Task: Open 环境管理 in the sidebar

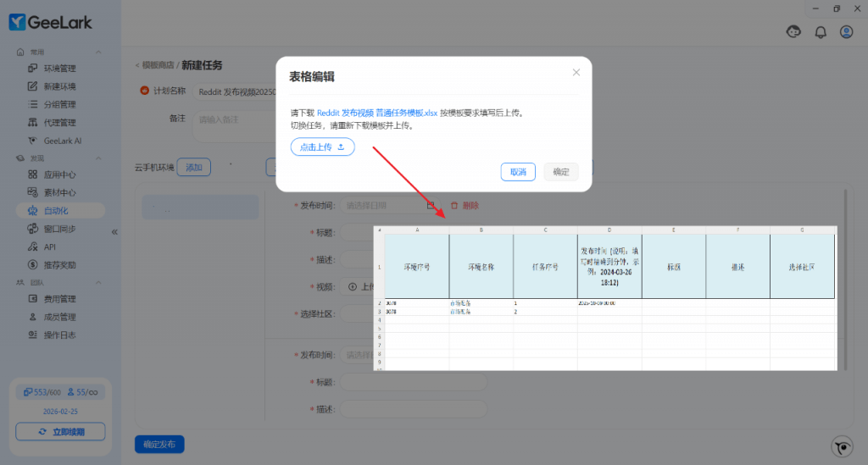Action: pyautogui.click(x=59, y=69)
